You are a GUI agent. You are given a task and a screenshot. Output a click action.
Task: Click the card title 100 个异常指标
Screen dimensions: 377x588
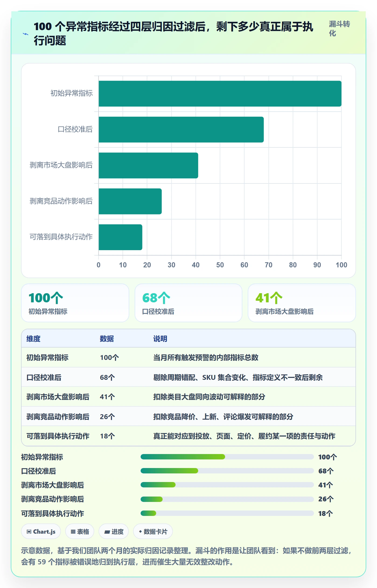point(173,34)
